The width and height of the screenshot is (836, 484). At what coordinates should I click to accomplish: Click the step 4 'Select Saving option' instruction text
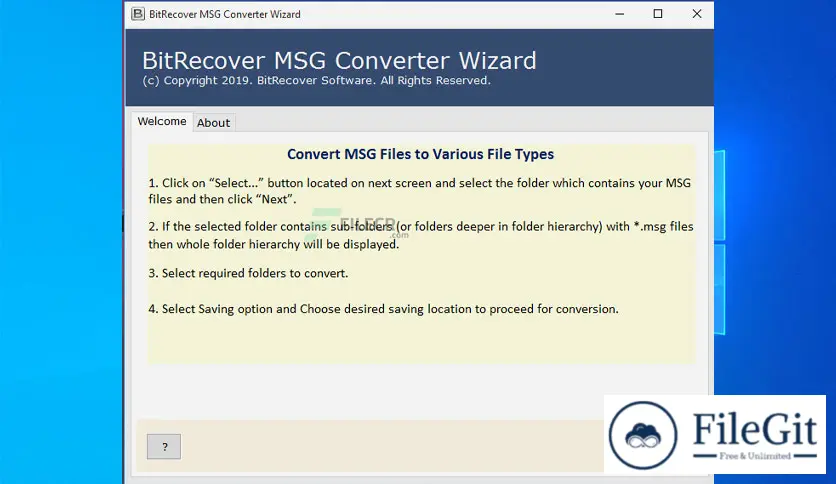pyautogui.click(x=383, y=309)
